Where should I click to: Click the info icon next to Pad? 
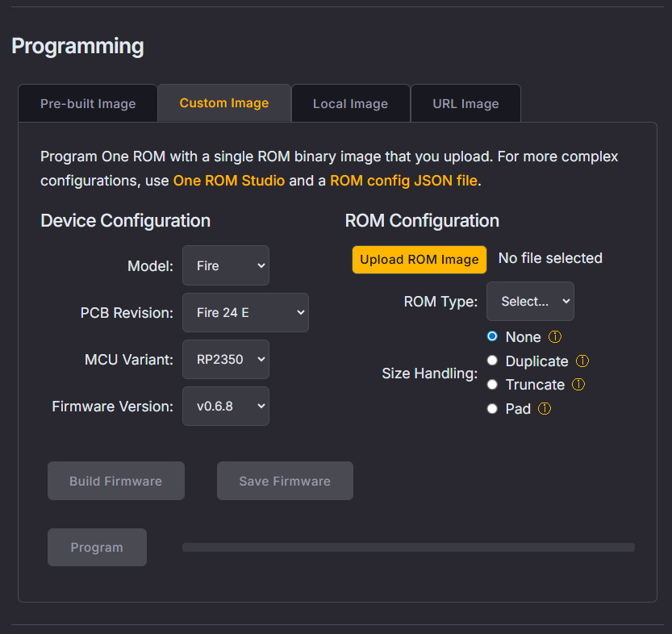(x=545, y=409)
